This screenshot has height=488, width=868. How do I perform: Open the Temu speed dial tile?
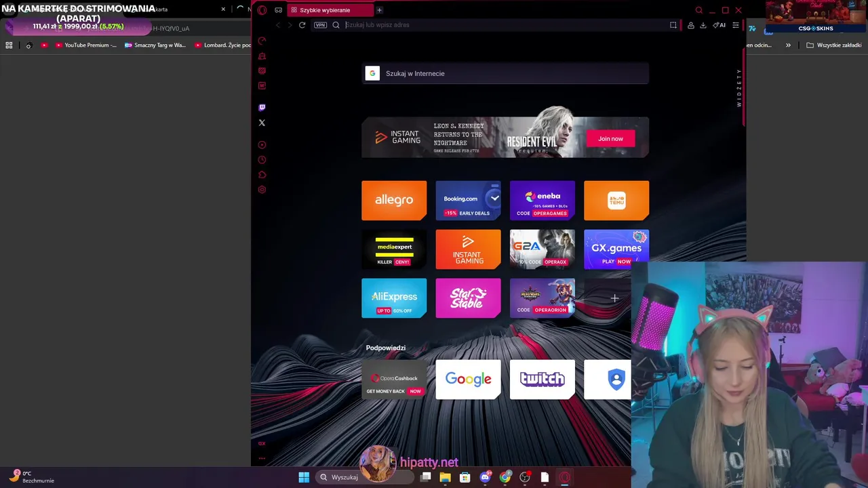(x=616, y=201)
